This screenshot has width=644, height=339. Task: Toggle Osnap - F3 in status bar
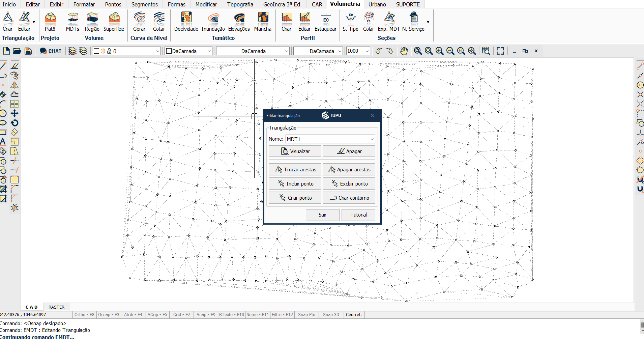click(109, 315)
